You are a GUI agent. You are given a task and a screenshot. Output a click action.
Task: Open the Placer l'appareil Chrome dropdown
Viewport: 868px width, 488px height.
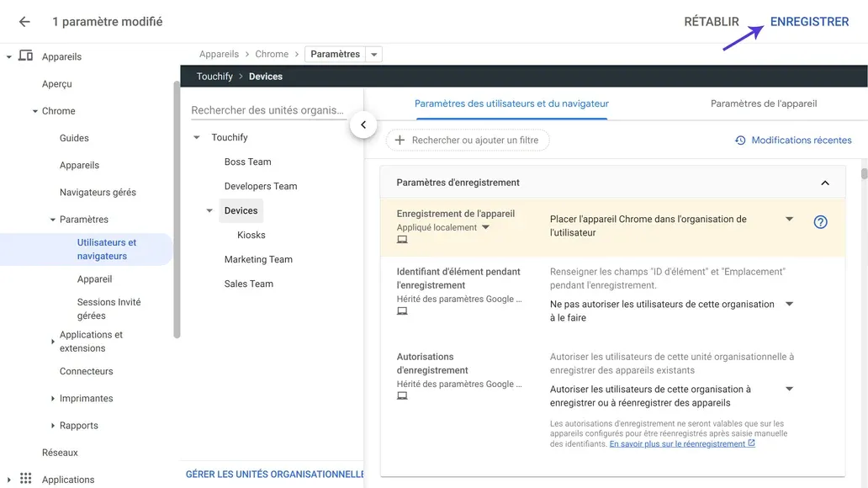[x=789, y=217]
